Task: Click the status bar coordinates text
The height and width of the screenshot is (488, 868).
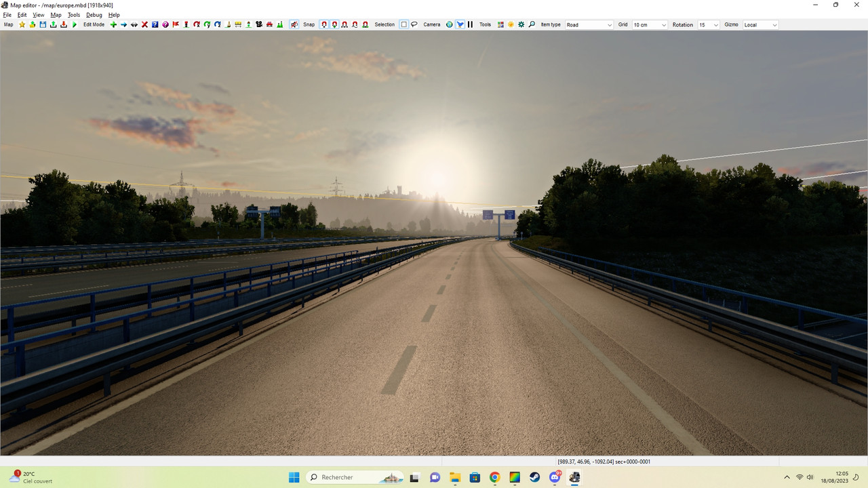Action: pyautogui.click(x=604, y=462)
